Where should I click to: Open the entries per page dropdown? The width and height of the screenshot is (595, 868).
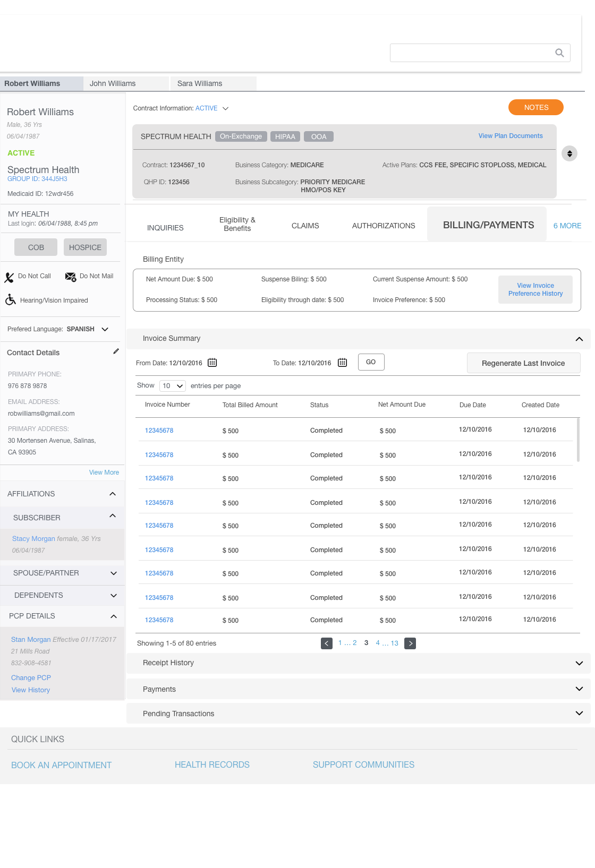coord(172,386)
